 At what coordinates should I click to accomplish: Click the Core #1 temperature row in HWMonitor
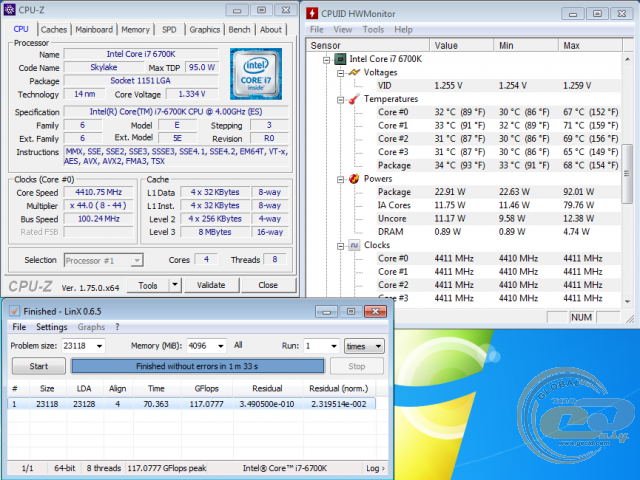[498, 125]
